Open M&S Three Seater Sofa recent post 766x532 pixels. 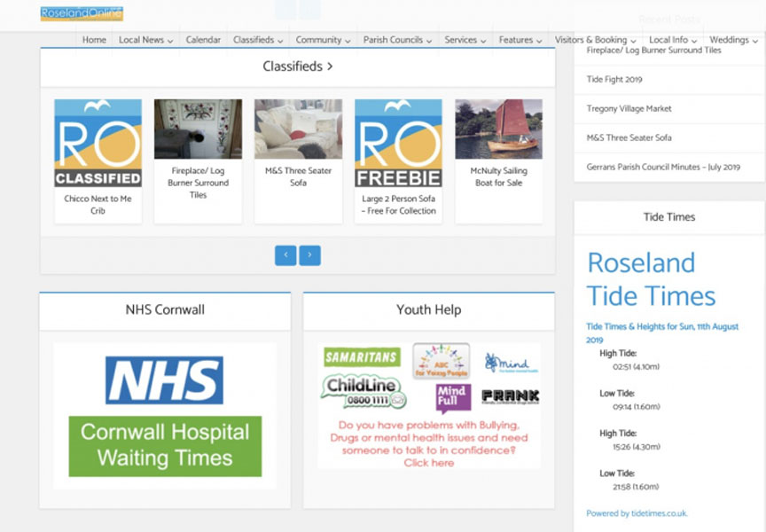tap(629, 137)
